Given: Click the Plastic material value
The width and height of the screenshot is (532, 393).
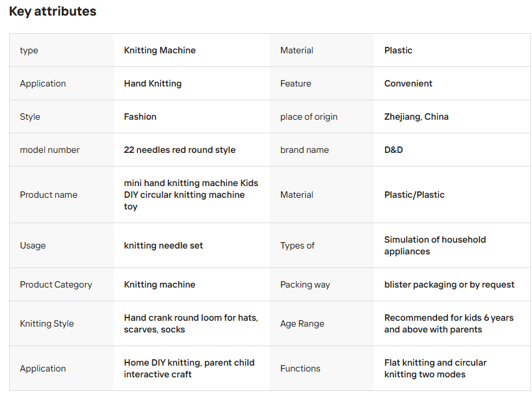Looking at the screenshot, I should [398, 50].
